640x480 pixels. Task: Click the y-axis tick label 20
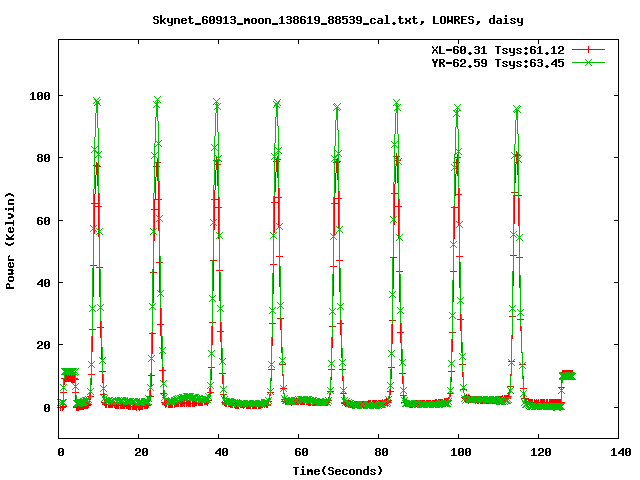pyautogui.click(x=43, y=345)
